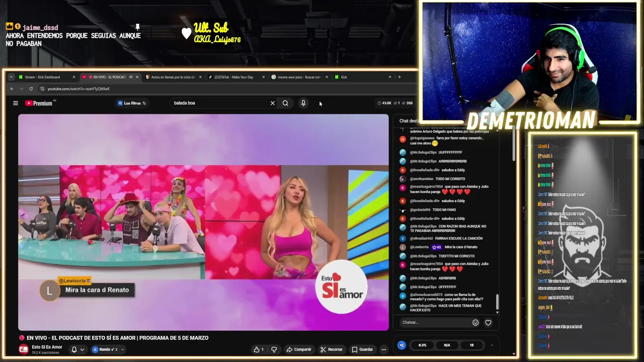The image size is (644, 362).
Task: Click the Guardar save button
Action: pyautogui.click(x=362, y=349)
